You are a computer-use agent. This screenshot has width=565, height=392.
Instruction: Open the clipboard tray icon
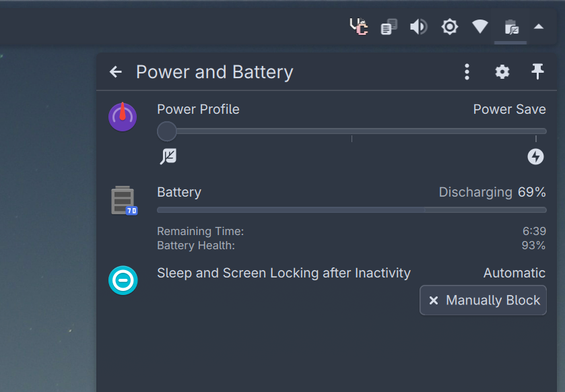point(389,27)
